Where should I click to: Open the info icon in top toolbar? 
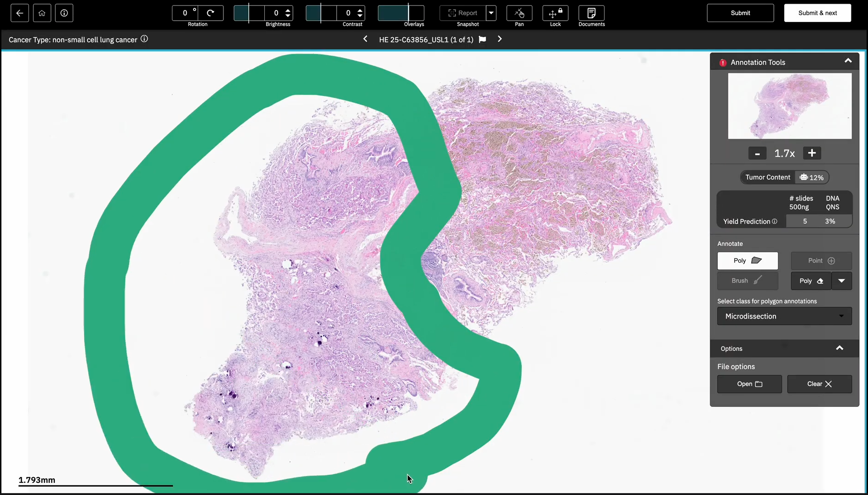(64, 13)
